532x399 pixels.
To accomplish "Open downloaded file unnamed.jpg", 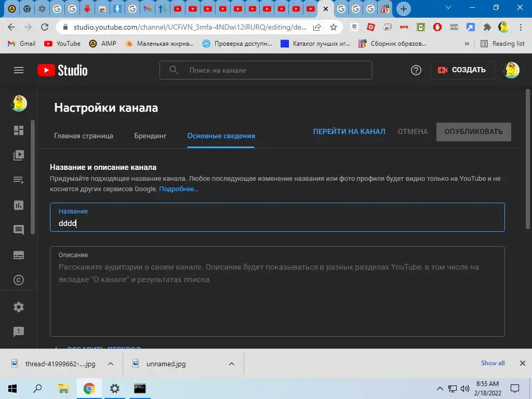I will 166,364.
